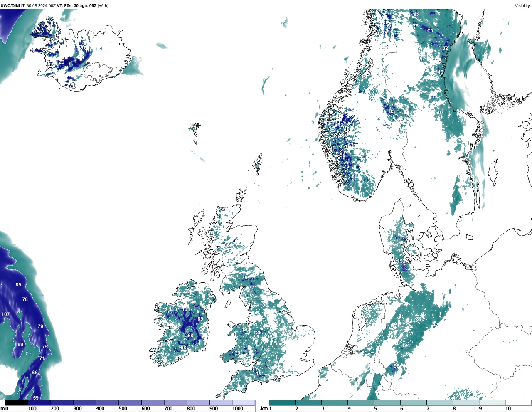Click the '507' value over Sweden
This screenshot has height=412, width=532.
439,113
